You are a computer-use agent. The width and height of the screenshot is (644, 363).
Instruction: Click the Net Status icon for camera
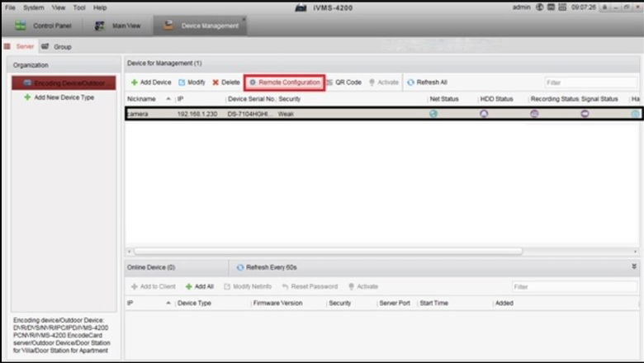click(x=433, y=114)
